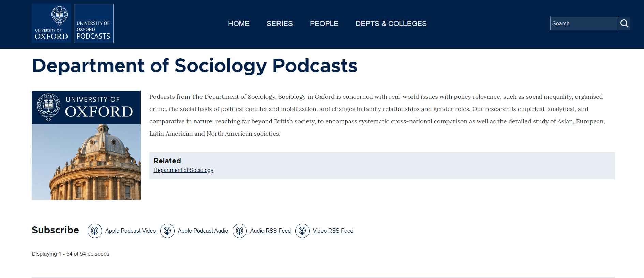This screenshot has width=644, height=278.
Task: Click the 'Displaying 1 - 54 of 54 episodes' text
Action: click(71, 254)
